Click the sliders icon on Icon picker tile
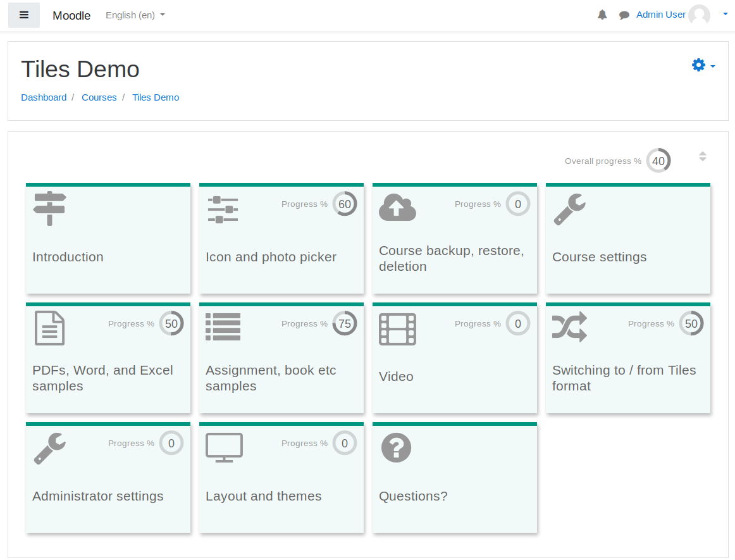The height and width of the screenshot is (560, 735). (223, 209)
